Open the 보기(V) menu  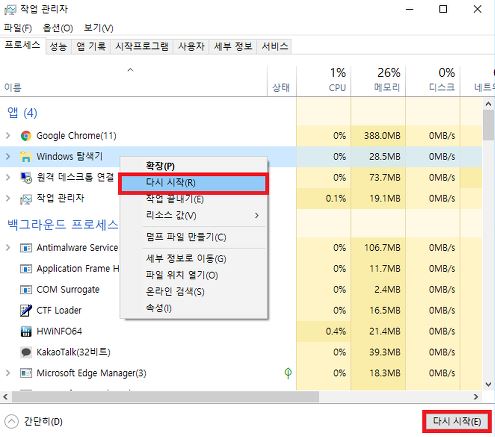[x=99, y=28]
